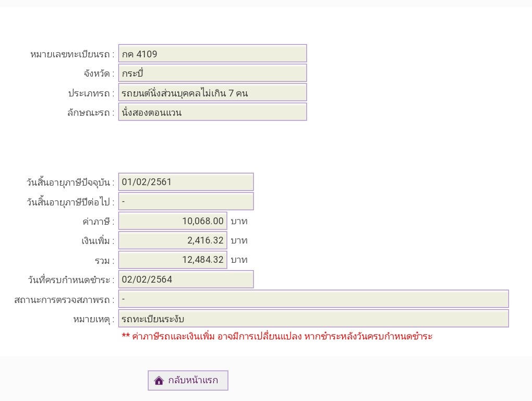Click the label วันที่ครบกำหนดชำระ

[x=70, y=280]
